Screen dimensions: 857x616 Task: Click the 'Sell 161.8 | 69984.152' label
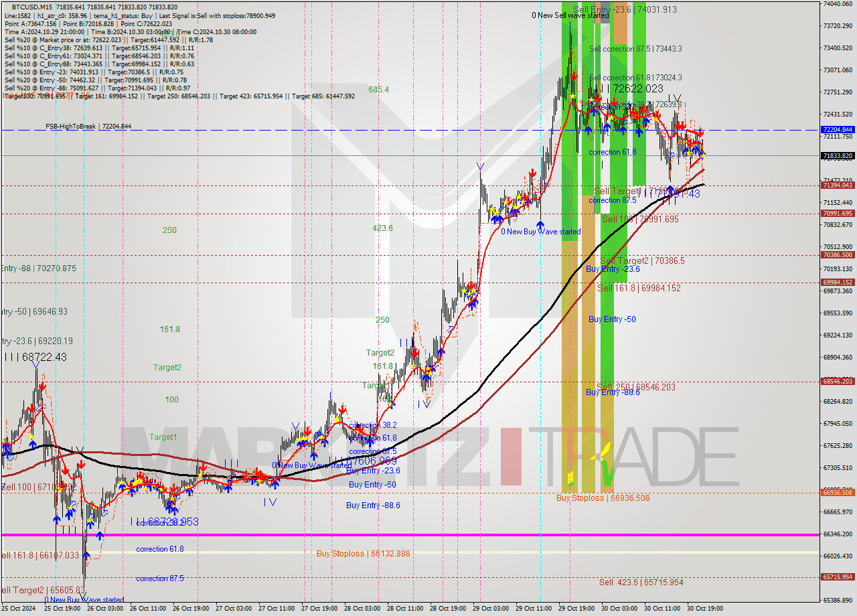639,288
